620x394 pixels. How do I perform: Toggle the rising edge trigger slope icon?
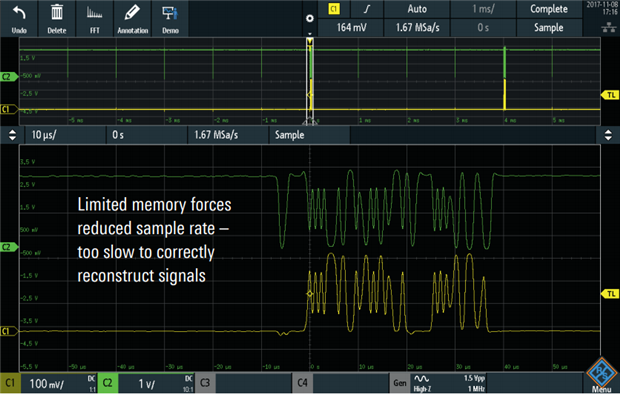367,9
